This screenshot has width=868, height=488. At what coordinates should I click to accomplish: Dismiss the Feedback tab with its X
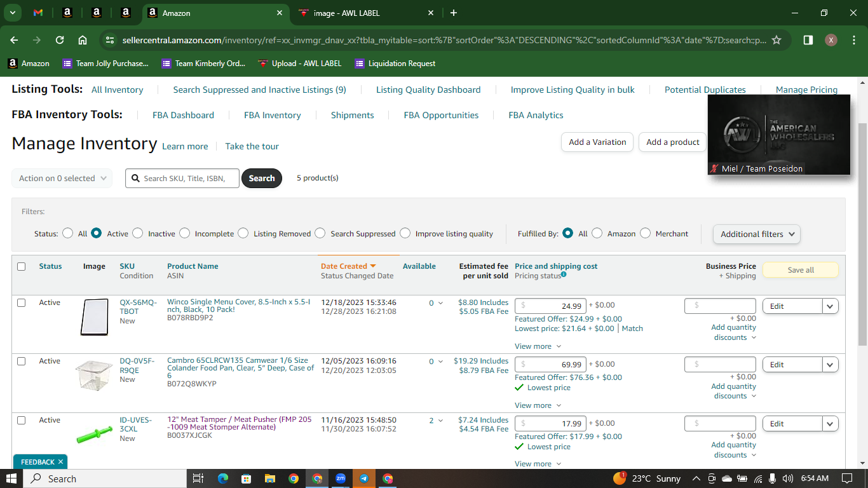[x=60, y=462]
